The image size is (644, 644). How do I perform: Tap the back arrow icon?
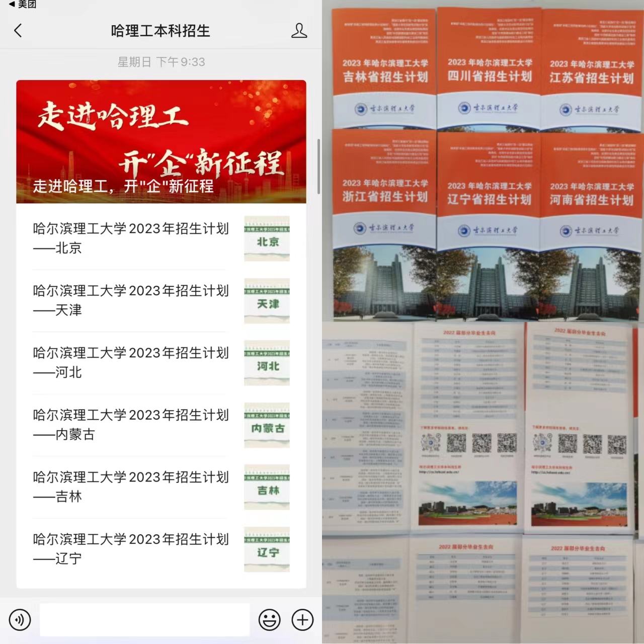(18, 31)
